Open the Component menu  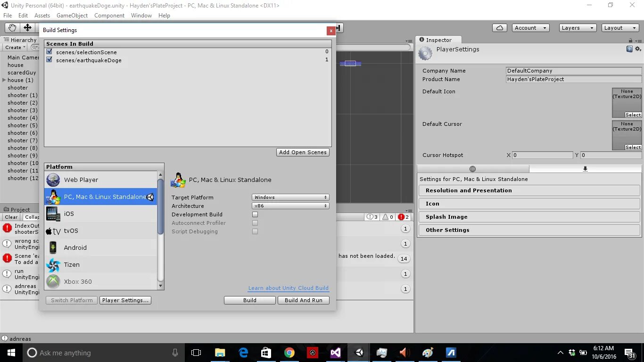tap(109, 16)
